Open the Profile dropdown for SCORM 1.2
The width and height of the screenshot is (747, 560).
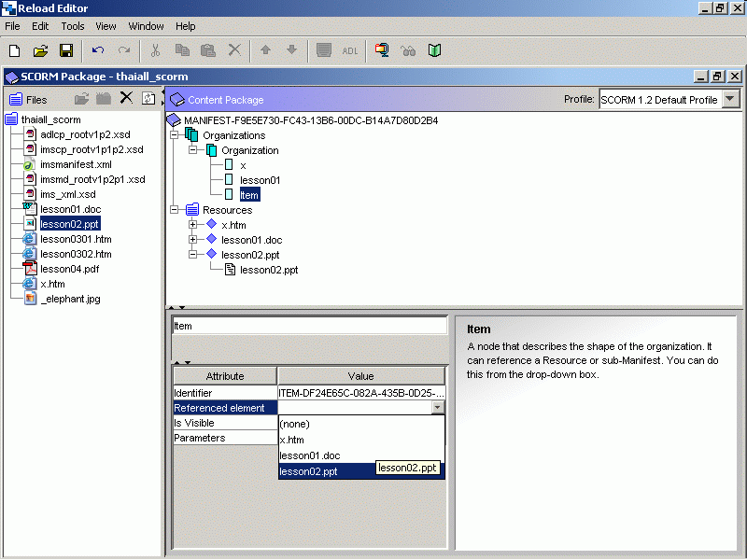(x=730, y=99)
